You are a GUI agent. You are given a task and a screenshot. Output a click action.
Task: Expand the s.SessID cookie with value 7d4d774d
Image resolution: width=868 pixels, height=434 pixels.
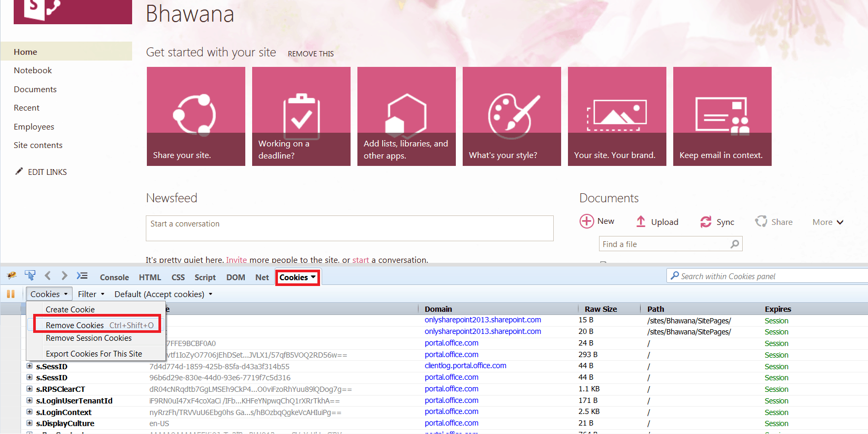(x=29, y=366)
